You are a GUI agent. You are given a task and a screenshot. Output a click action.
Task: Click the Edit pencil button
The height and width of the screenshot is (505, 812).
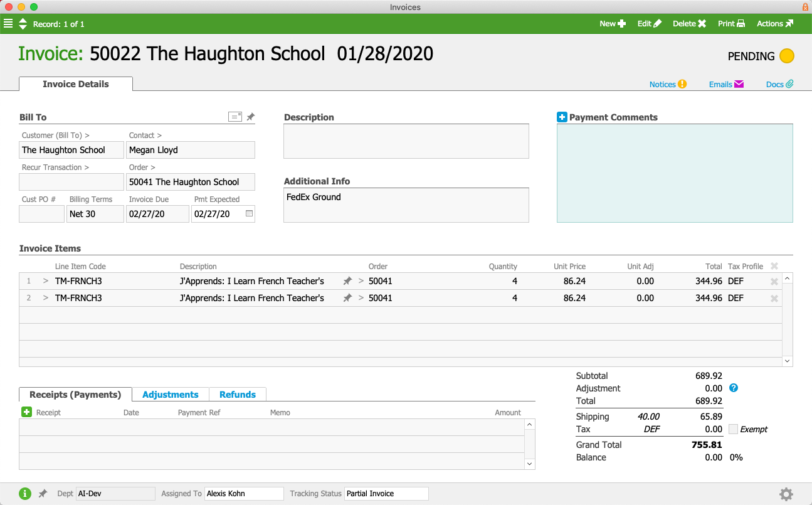650,24
